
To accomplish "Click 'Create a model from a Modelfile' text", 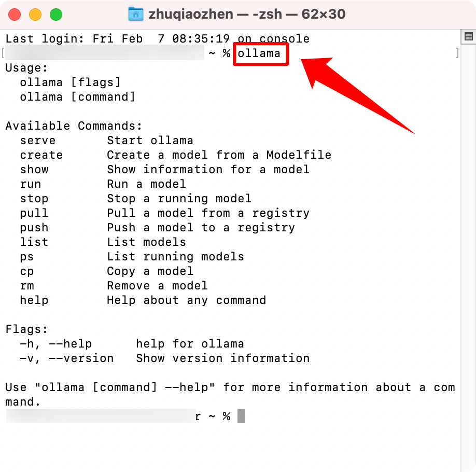I will [x=219, y=155].
